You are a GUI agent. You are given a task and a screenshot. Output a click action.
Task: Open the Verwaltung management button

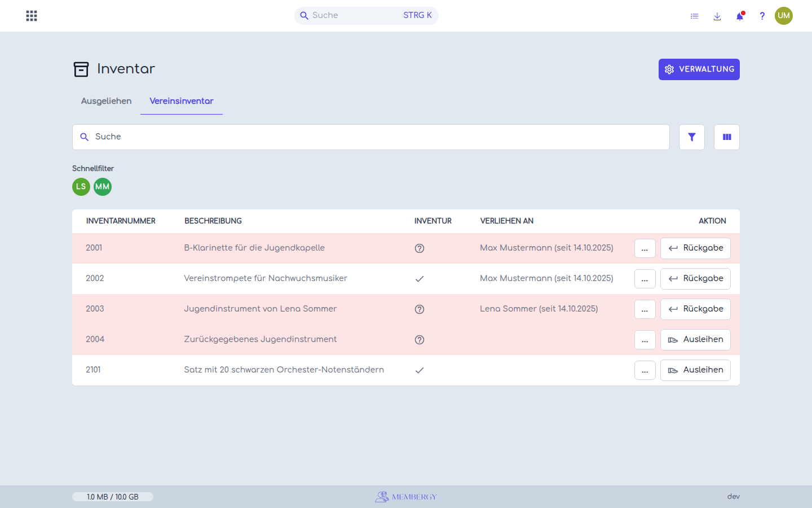click(699, 69)
